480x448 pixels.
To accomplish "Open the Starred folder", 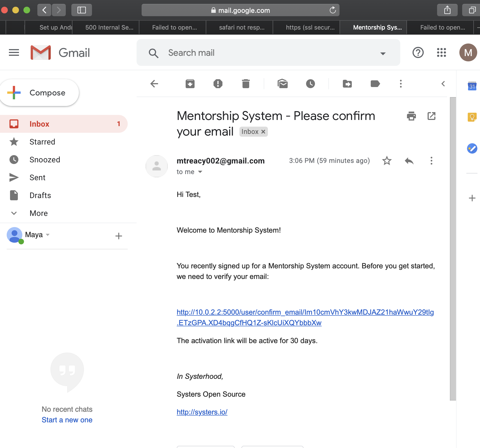I will [64, 142].
